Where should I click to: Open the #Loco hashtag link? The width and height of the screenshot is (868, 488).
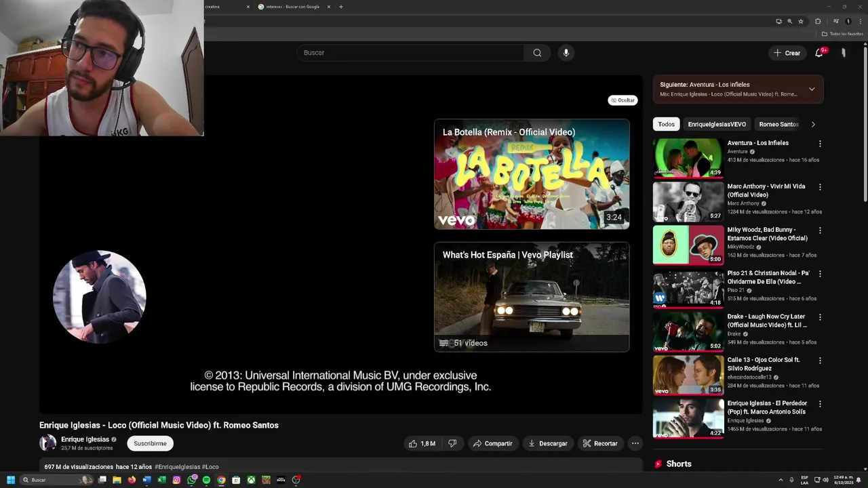tap(210, 467)
